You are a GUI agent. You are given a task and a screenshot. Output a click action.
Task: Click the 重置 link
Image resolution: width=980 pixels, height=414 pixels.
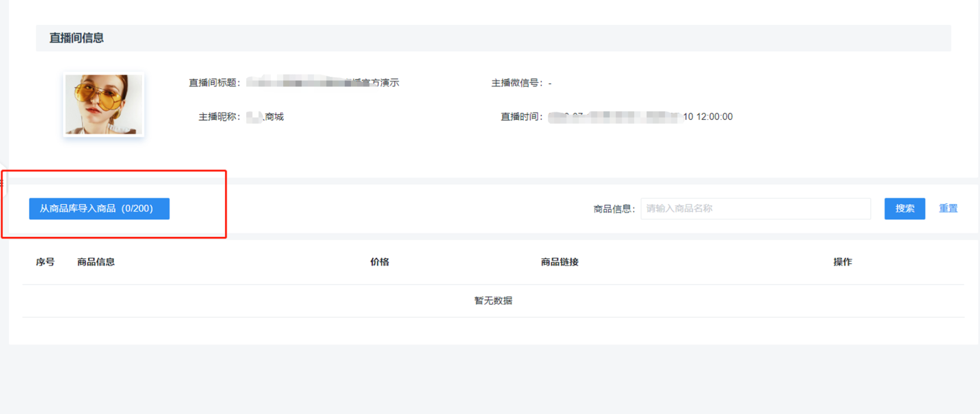pos(948,209)
